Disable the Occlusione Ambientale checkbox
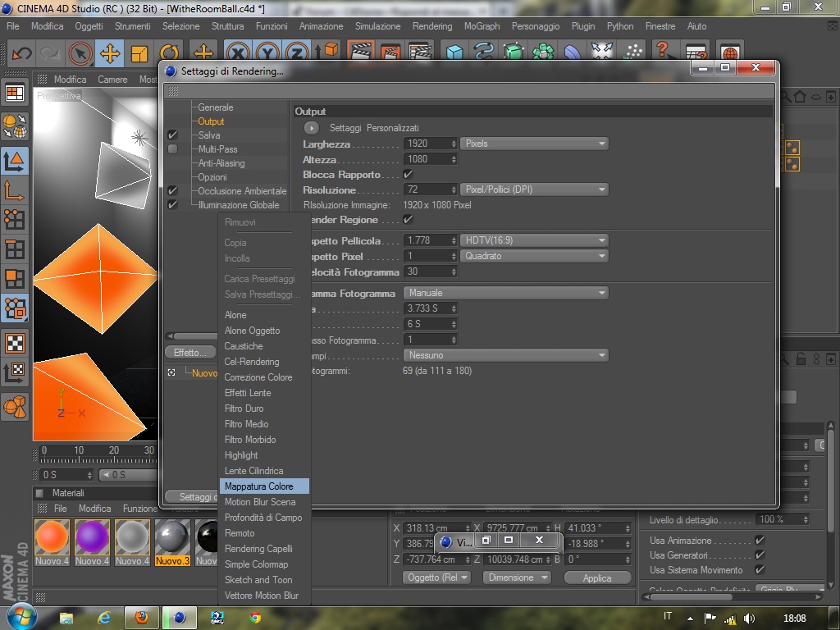The width and height of the screenshot is (840, 630). (172, 190)
